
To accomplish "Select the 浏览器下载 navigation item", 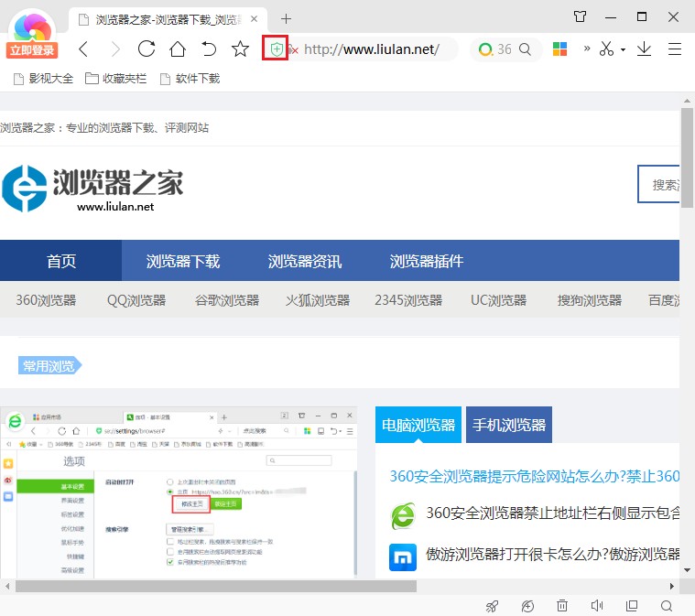I will coord(183,261).
